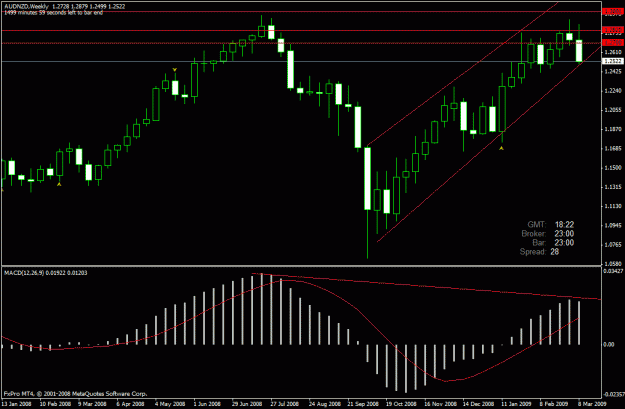Click the yellow down-arrow marker near May 2008 candles
Screen dimensions: 625x409
click(x=175, y=70)
